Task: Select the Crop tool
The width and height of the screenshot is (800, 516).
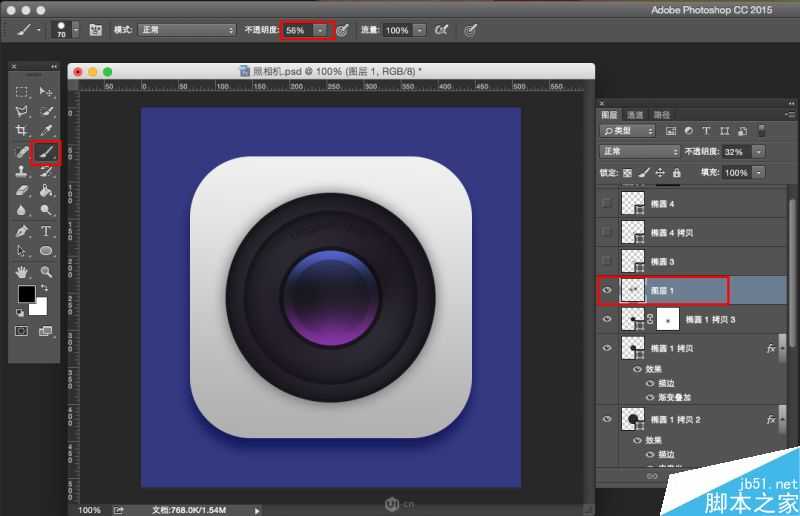Action: tap(21, 131)
